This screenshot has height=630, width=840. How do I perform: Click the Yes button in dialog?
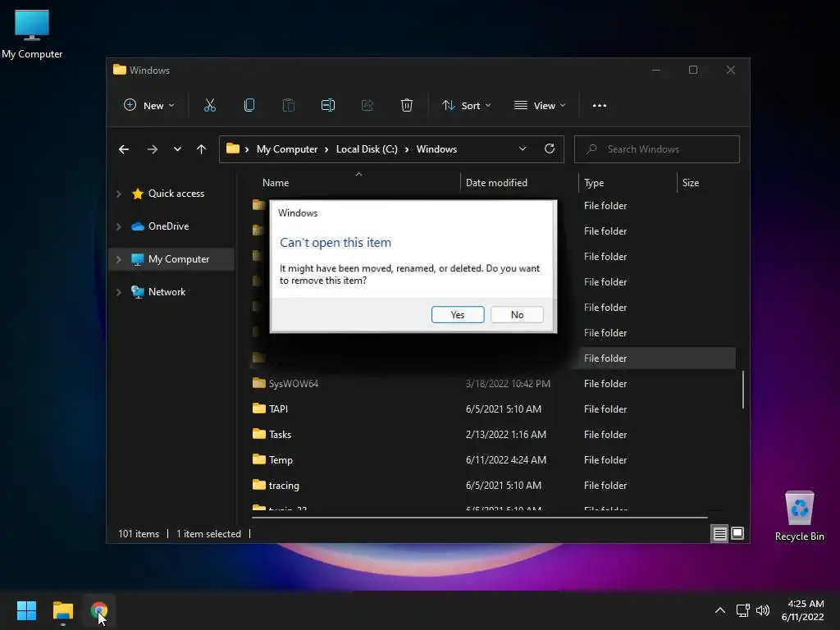(x=458, y=314)
